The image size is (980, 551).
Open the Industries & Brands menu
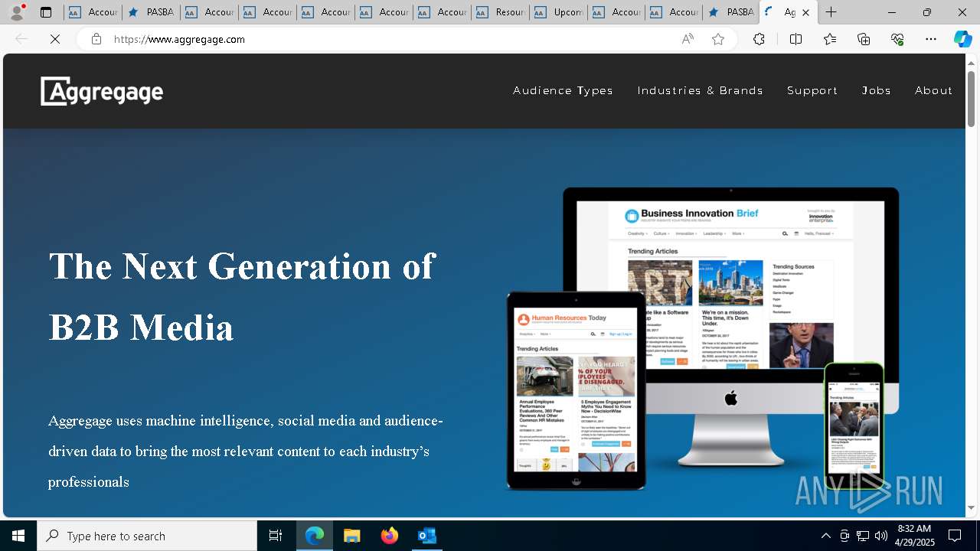pos(700,90)
